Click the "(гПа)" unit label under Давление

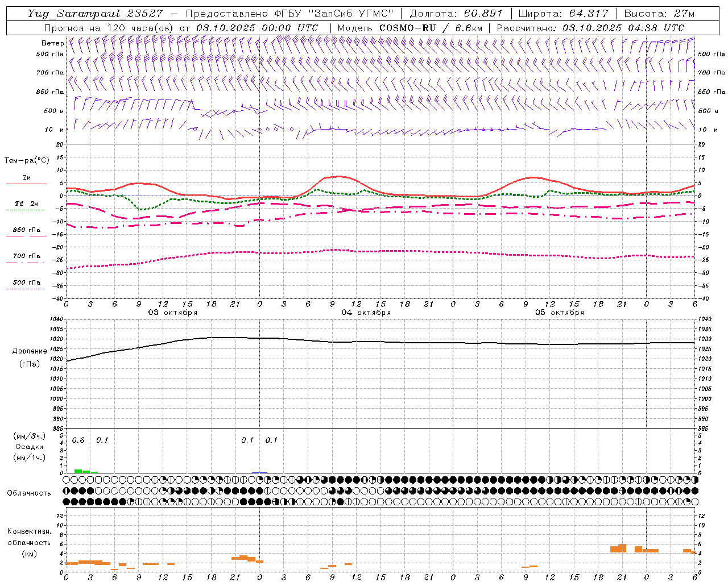[30, 364]
